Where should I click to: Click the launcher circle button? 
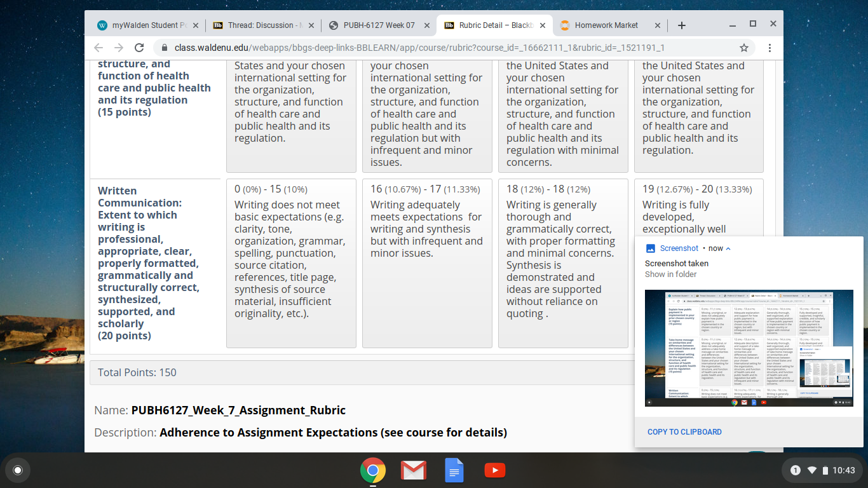pyautogui.click(x=18, y=470)
